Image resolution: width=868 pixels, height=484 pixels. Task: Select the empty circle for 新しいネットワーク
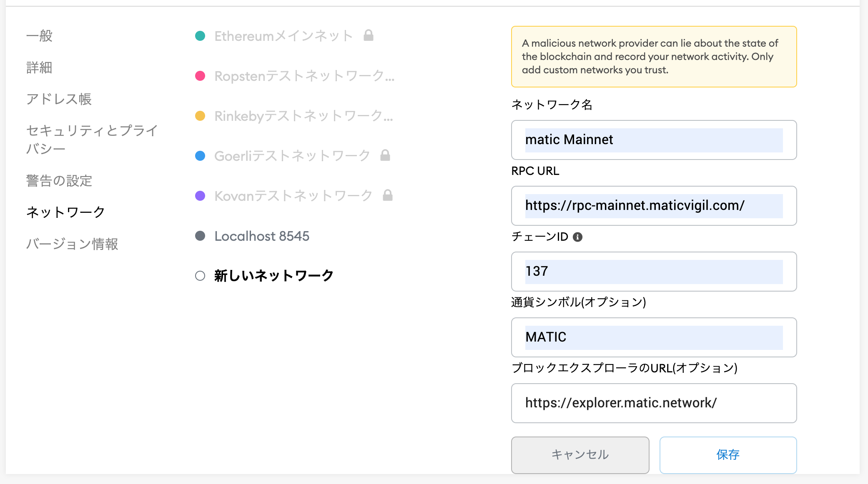[x=200, y=276]
